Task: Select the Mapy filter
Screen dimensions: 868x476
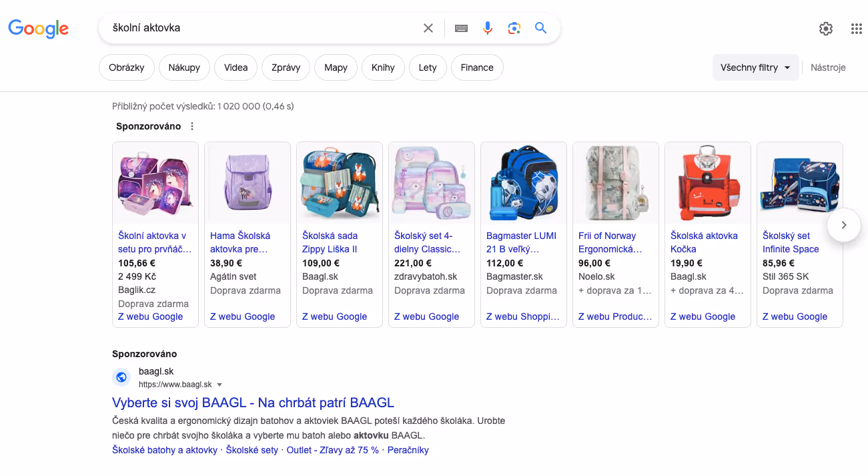Action: [x=336, y=67]
